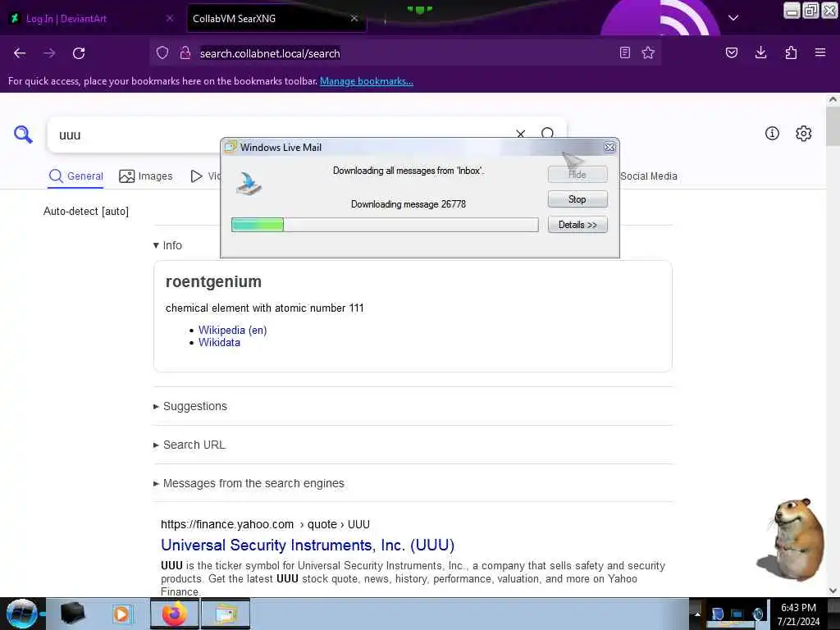
Task: Open the Pocket save icon
Action: pos(731,52)
